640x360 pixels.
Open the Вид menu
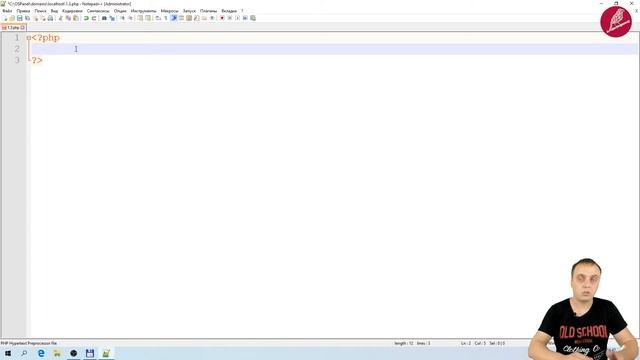click(x=54, y=11)
